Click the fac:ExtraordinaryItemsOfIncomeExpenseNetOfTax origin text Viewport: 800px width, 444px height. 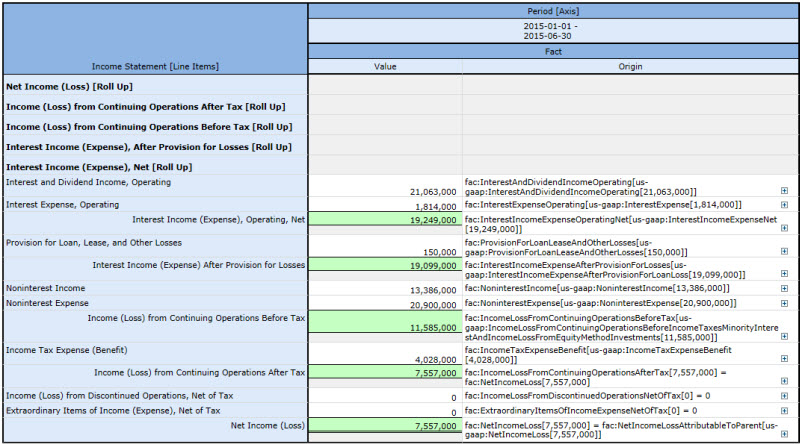tap(581, 411)
